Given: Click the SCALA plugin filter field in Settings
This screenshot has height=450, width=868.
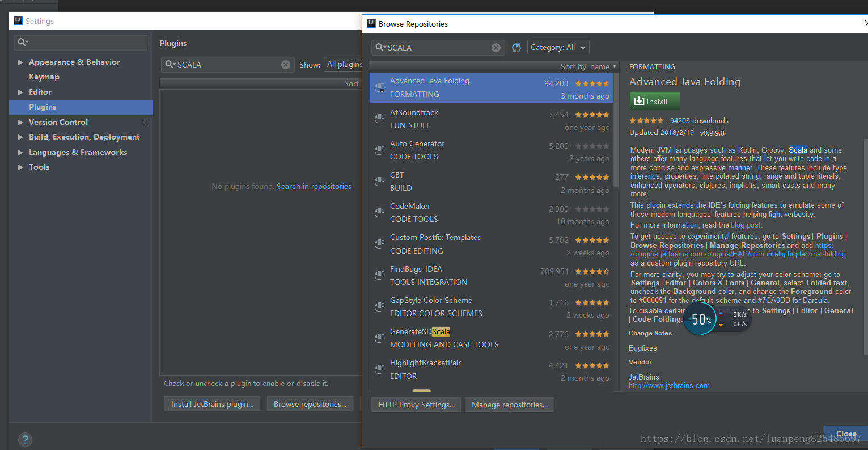Looking at the screenshot, I should (x=227, y=65).
